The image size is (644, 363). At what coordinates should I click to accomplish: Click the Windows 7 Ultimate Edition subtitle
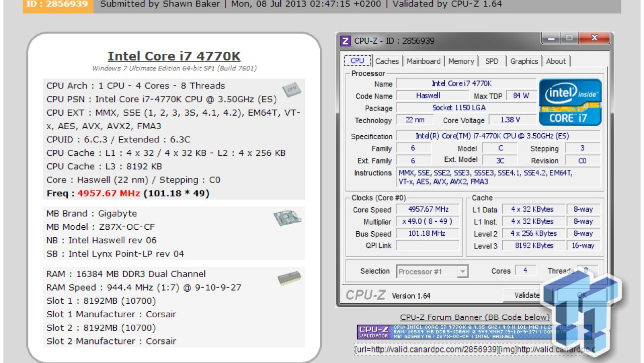click(x=174, y=68)
